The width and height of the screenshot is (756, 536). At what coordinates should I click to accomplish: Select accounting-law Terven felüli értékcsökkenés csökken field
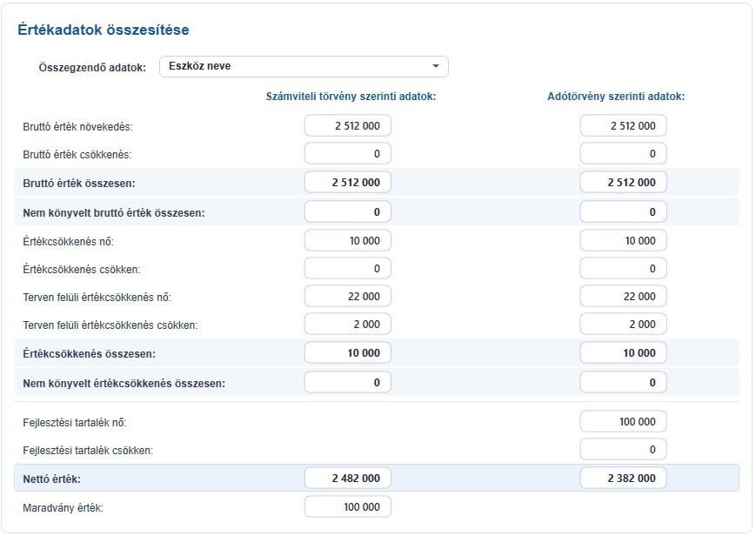tap(348, 325)
